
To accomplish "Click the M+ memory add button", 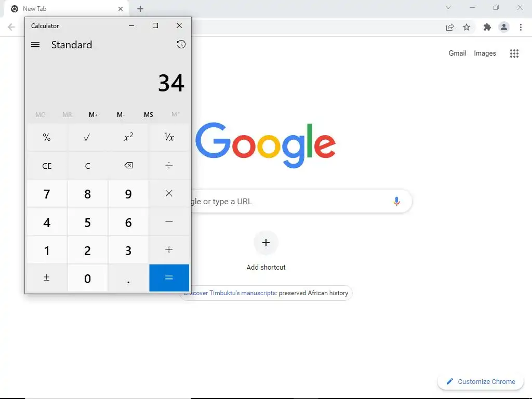I will (94, 115).
